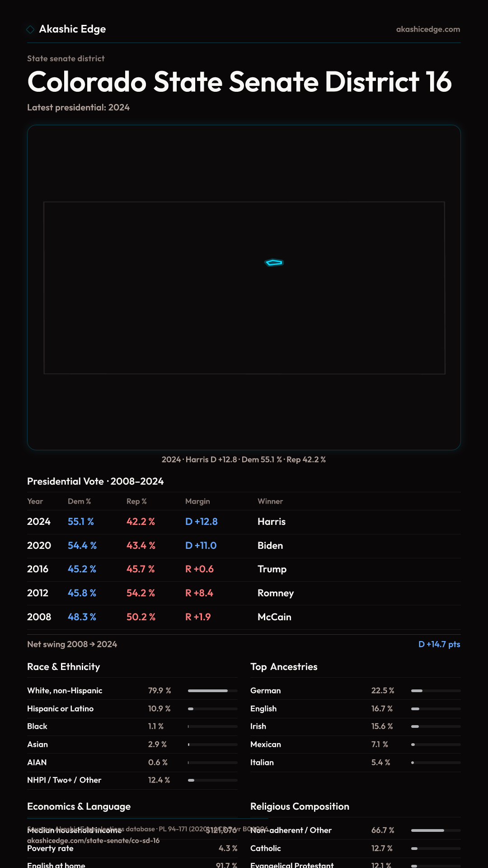Click the Hispanic or Latino row
This screenshot has height=868, width=488.
click(x=132, y=709)
